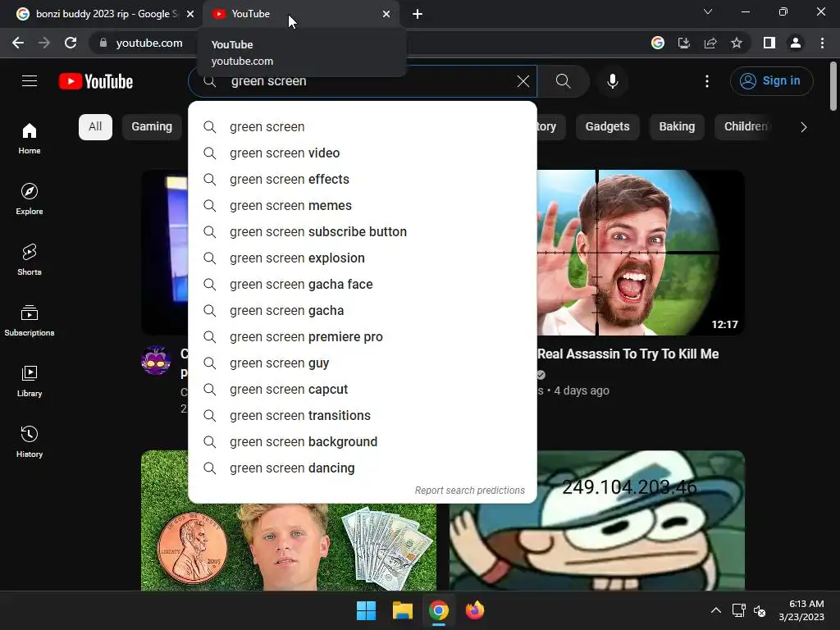Click the browser forward arrow

(x=44, y=43)
